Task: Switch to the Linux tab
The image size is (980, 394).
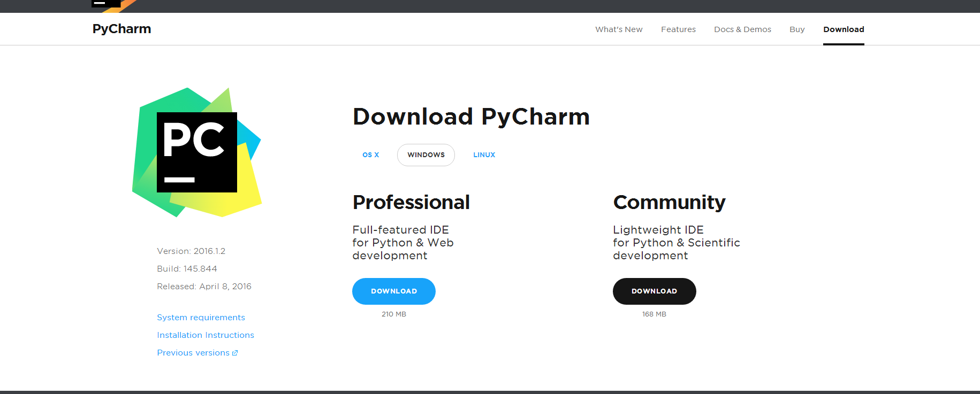Action: [x=484, y=155]
